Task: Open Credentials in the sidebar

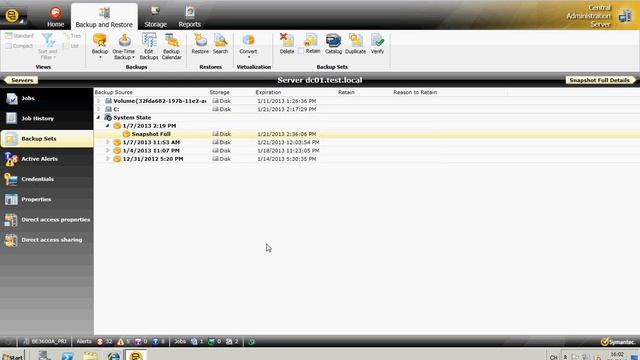Action: pos(47,179)
